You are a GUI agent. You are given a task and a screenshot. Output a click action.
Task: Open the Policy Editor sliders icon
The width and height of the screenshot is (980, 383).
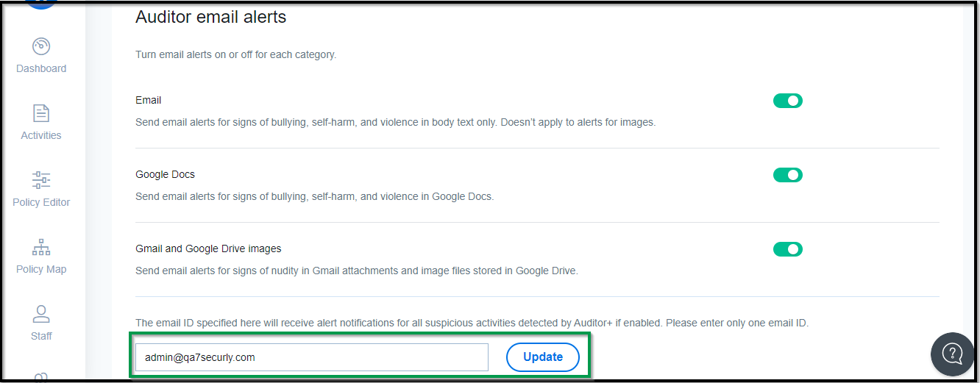[41, 180]
